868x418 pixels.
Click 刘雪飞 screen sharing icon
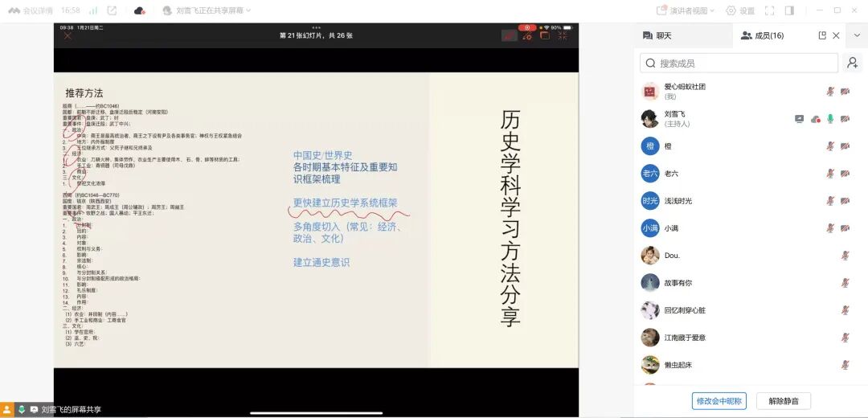click(800, 118)
